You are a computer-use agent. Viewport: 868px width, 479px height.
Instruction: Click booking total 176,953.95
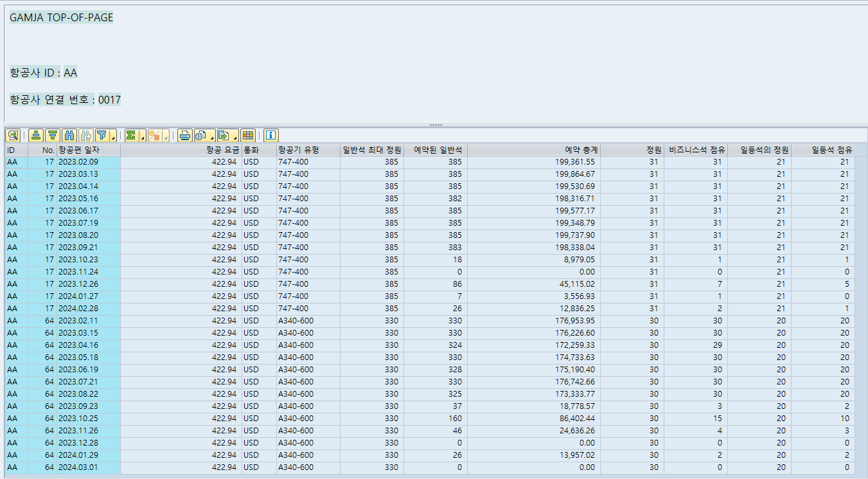coord(533,321)
